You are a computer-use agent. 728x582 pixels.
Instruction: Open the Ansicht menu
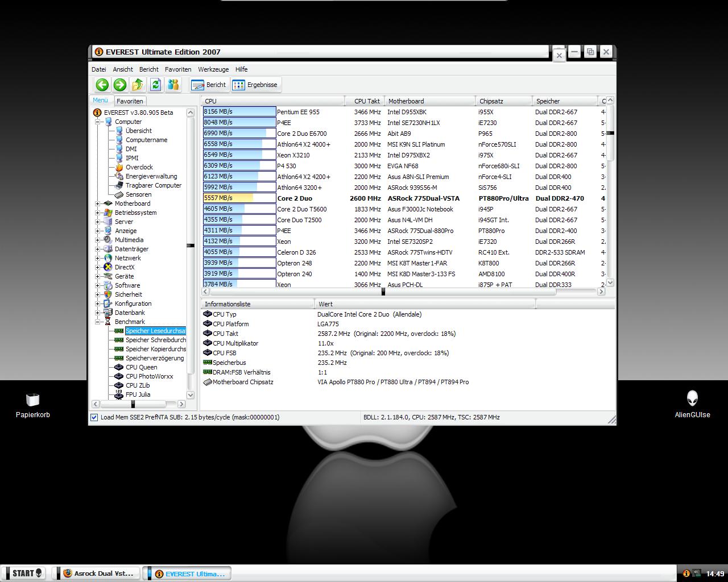coord(123,69)
